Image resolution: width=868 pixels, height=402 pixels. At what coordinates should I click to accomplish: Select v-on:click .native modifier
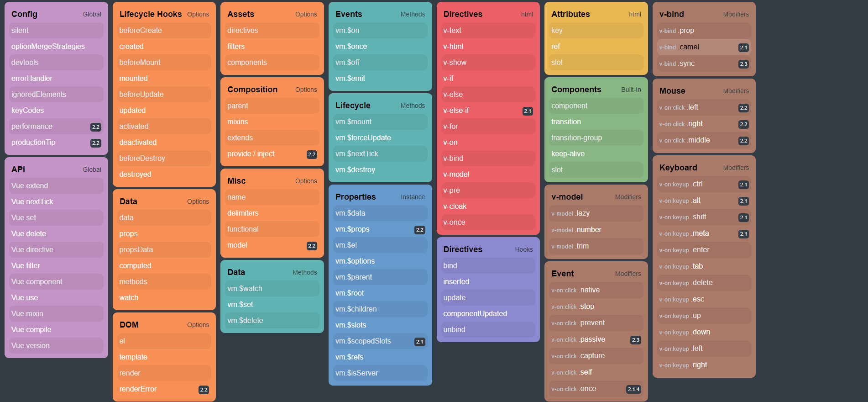tap(596, 290)
